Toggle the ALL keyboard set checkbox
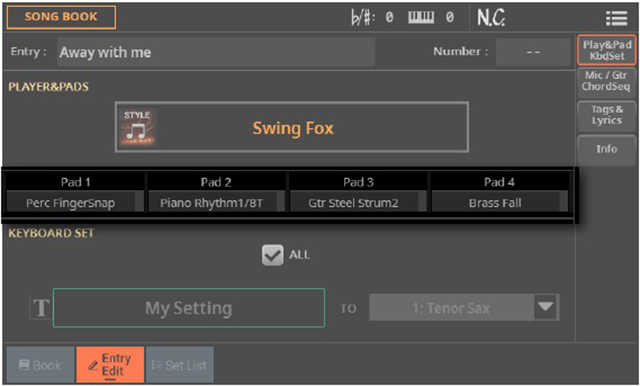640x386 pixels. [x=272, y=255]
